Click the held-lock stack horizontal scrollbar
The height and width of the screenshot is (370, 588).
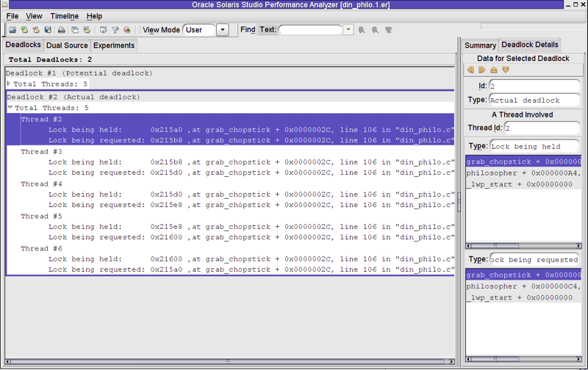click(x=523, y=246)
